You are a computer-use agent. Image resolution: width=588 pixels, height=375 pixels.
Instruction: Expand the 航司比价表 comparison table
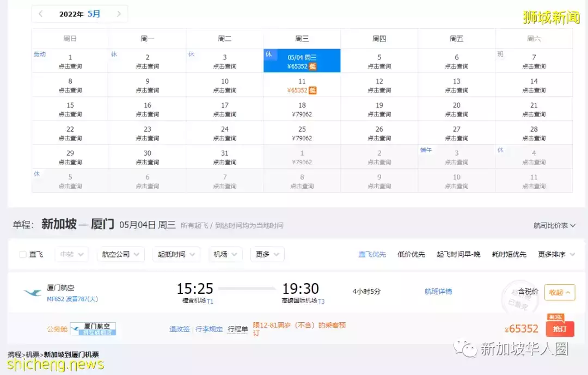(554, 225)
